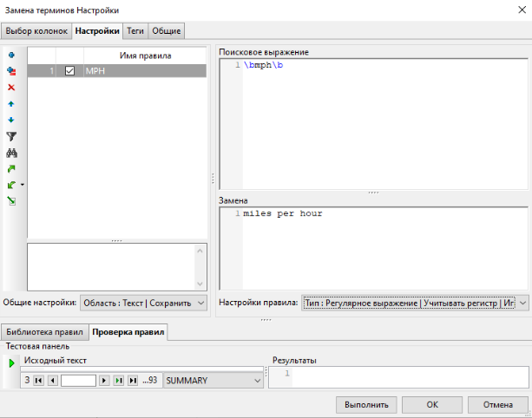Click the record number input field
This screenshot has width=532, height=418.
[78, 380]
